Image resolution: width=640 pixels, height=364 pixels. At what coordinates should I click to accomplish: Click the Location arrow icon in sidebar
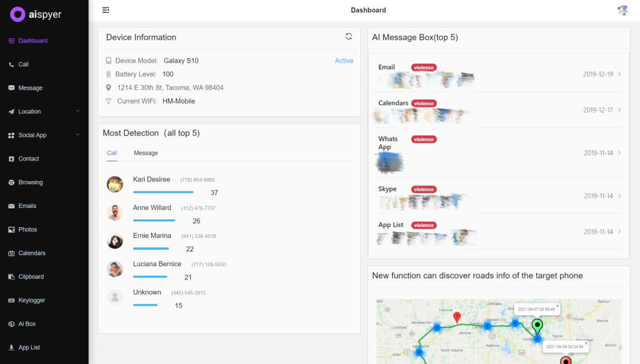[12, 112]
